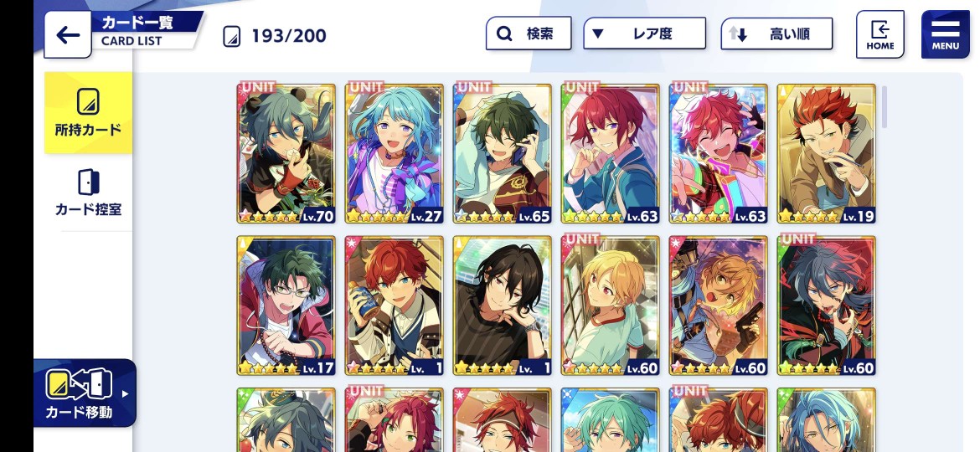Viewport: 980px width, 452px height.
Task: Select the Lv.70 card with panda ears
Action: point(286,153)
